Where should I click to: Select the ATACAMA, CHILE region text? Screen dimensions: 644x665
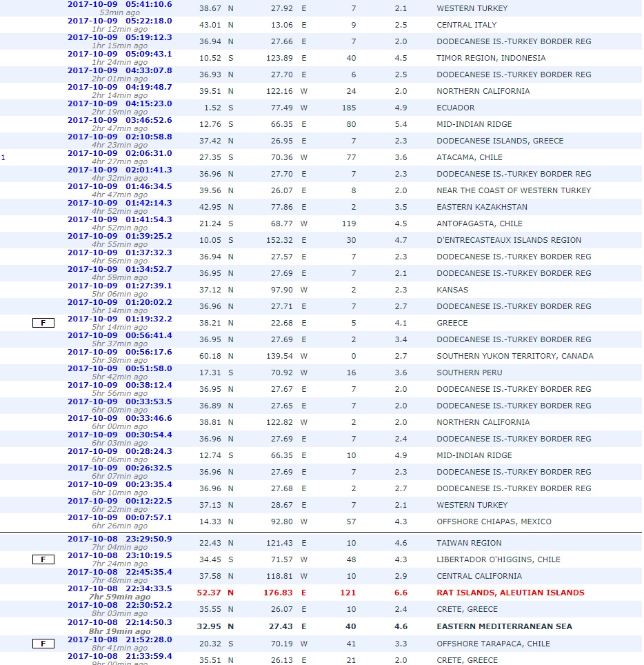(x=470, y=157)
